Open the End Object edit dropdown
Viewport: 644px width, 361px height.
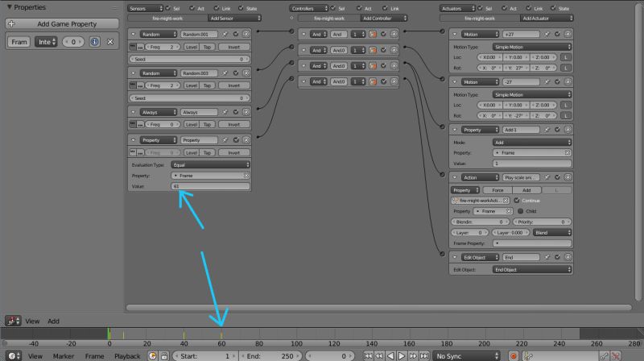tap(532, 270)
